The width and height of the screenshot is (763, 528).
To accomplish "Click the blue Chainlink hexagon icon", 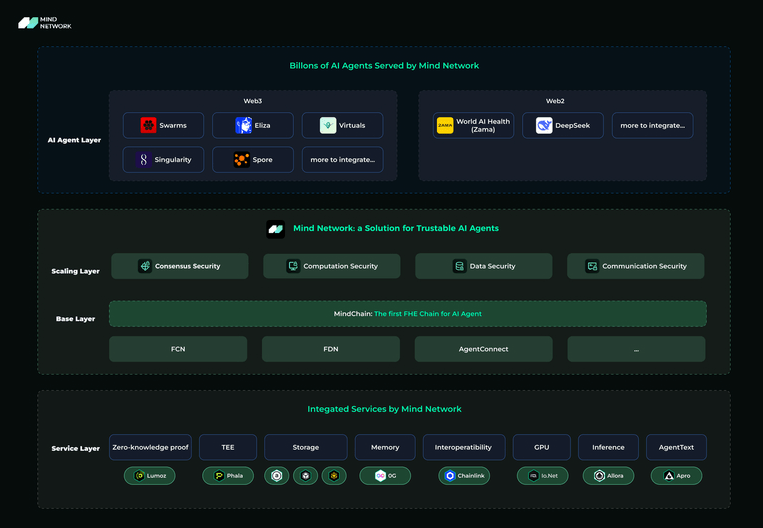I will point(450,476).
